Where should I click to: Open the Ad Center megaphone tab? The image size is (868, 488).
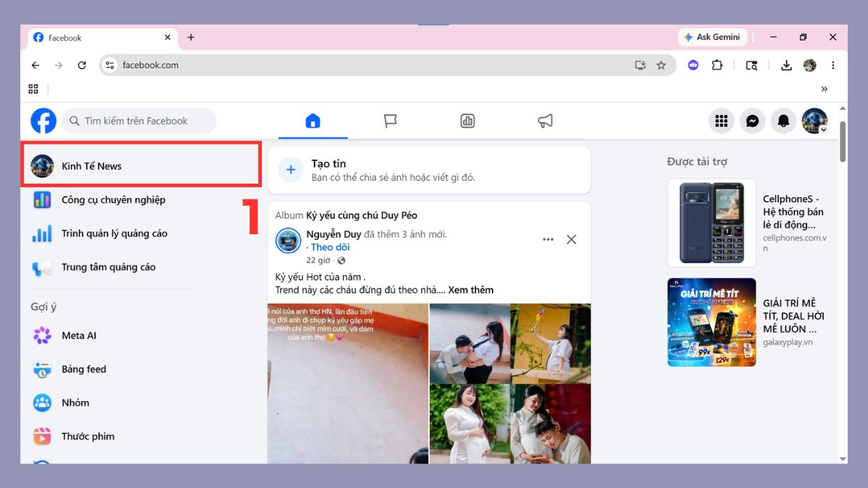545,121
